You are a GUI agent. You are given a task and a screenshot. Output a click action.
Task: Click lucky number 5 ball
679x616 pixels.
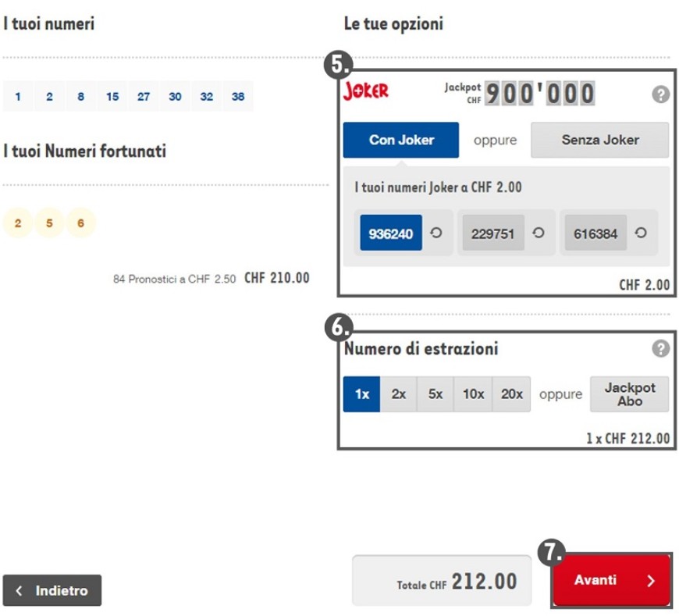49,223
